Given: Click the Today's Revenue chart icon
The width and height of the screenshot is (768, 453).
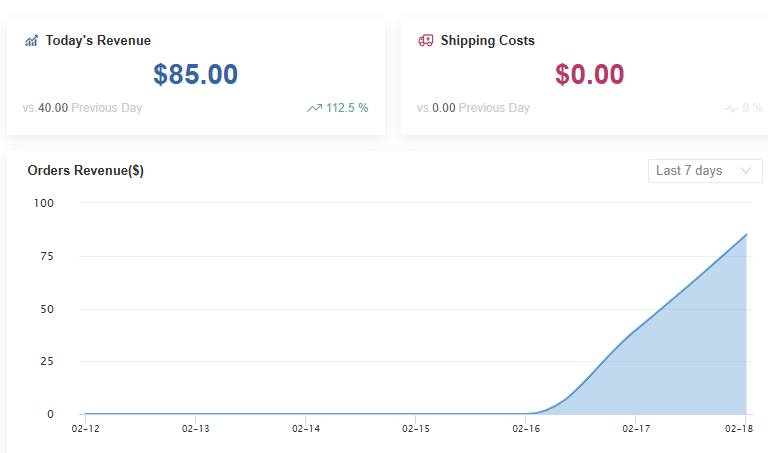Looking at the screenshot, I should pyautogui.click(x=31, y=41).
